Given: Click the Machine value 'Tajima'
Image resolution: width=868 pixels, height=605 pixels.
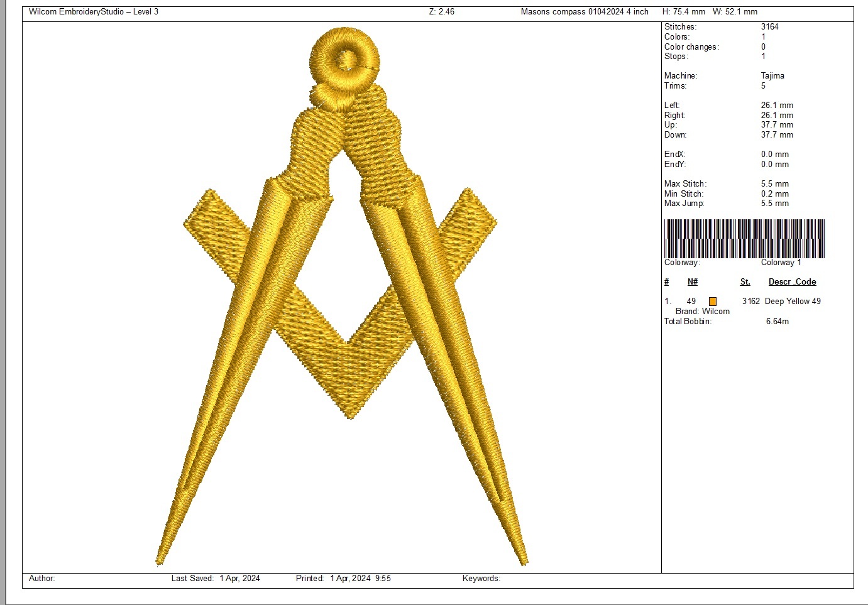Looking at the screenshot, I should (772, 76).
